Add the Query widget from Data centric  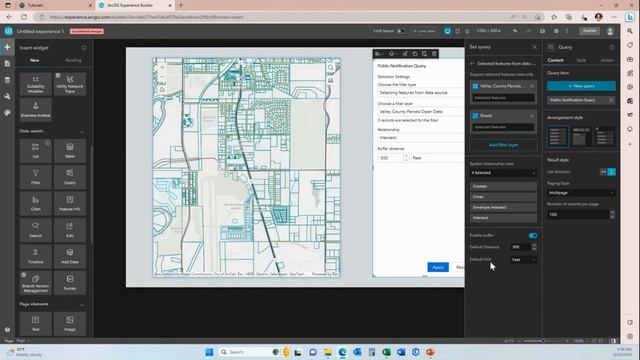pyautogui.click(x=70, y=177)
